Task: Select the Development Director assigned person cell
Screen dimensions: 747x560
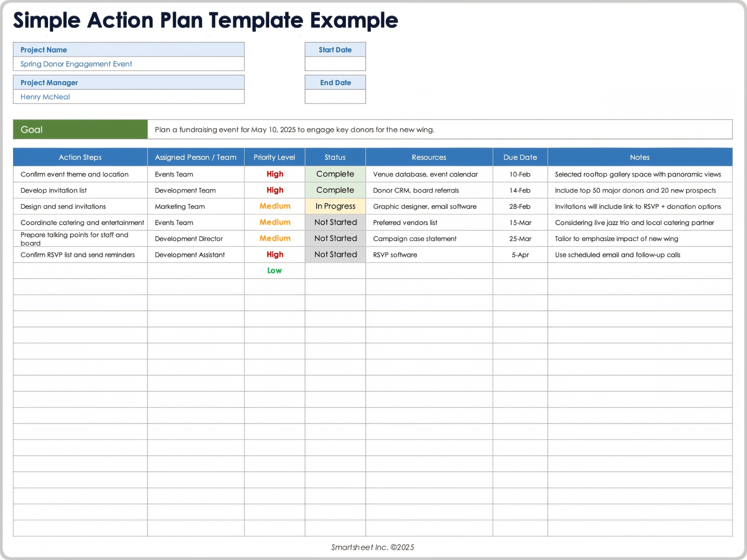Action: tap(196, 238)
